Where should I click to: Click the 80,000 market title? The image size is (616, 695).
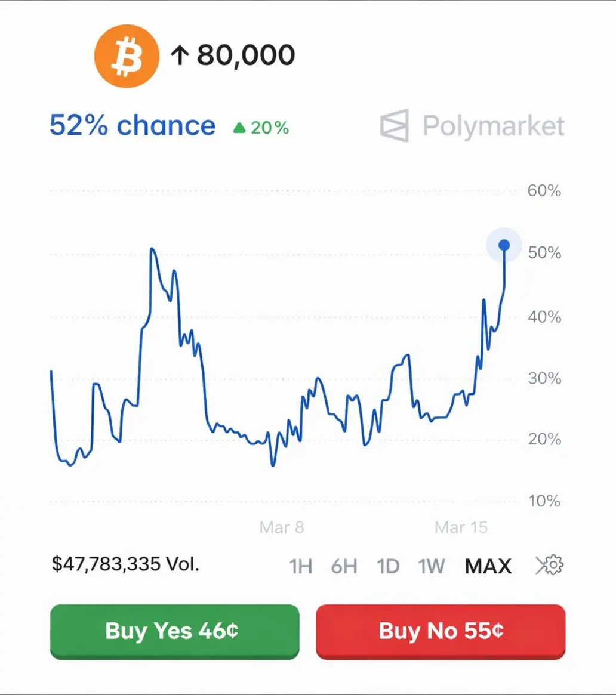246,55
